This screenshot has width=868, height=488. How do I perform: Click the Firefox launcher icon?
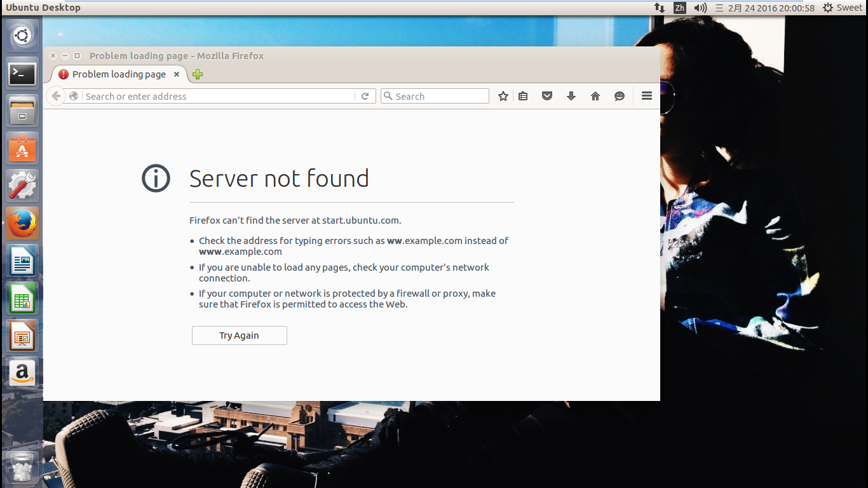22,224
